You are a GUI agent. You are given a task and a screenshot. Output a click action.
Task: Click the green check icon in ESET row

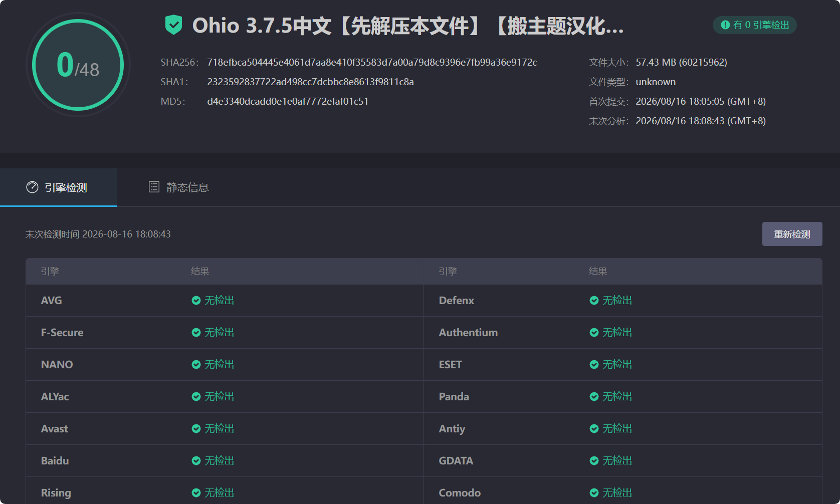pyautogui.click(x=594, y=364)
